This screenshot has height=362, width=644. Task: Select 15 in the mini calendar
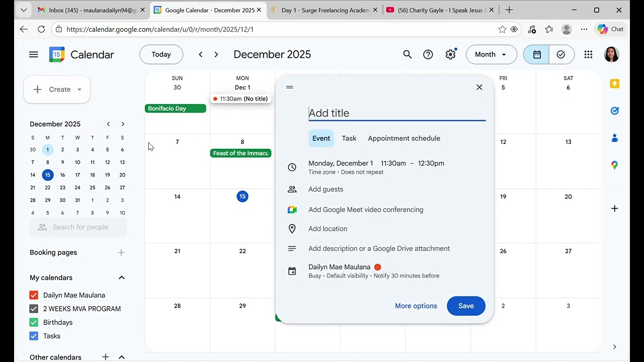(47, 175)
